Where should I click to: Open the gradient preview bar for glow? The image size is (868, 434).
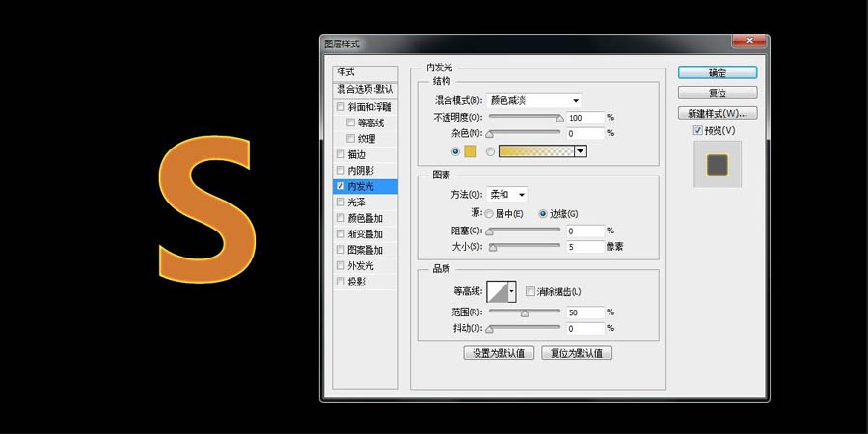coord(535,151)
